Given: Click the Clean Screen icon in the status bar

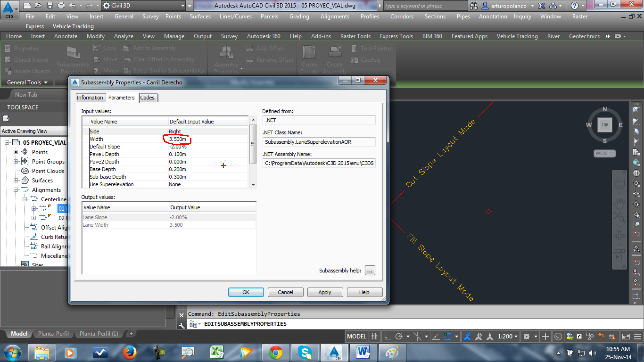Looking at the screenshot, I should (626, 337).
